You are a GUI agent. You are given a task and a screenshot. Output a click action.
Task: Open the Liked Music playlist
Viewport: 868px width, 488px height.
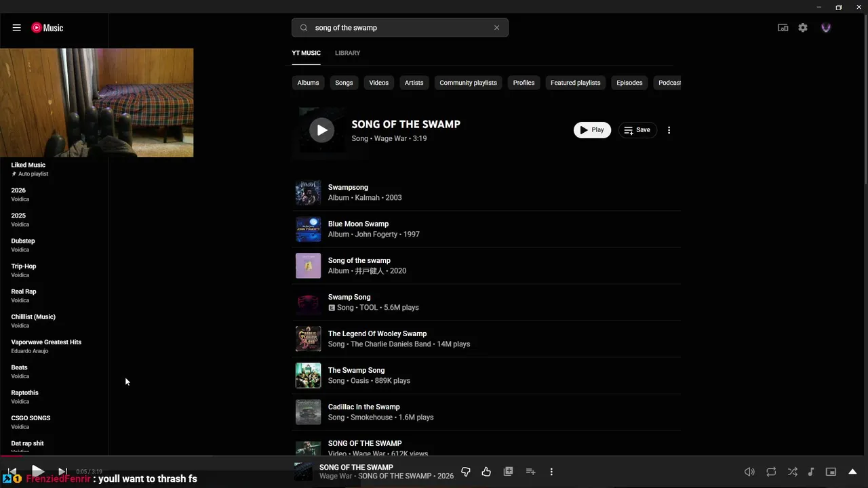[x=54, y=169]
